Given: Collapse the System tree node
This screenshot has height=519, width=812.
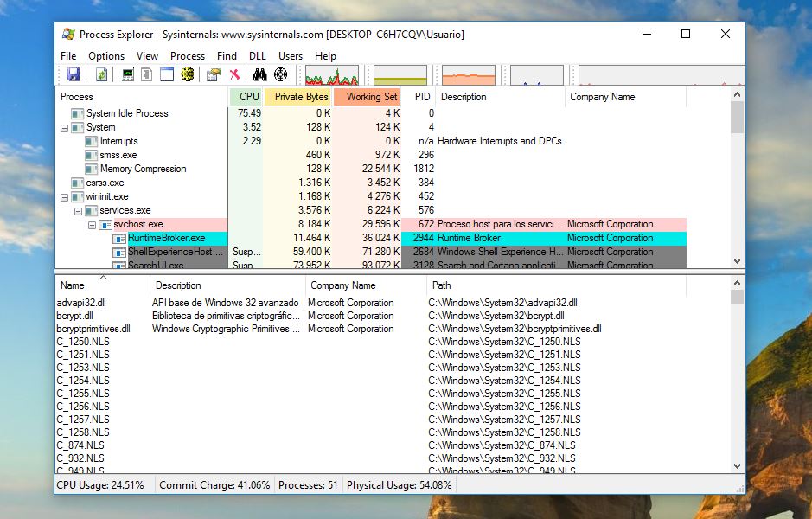Looking at the screenshot, I should (64, 127).
